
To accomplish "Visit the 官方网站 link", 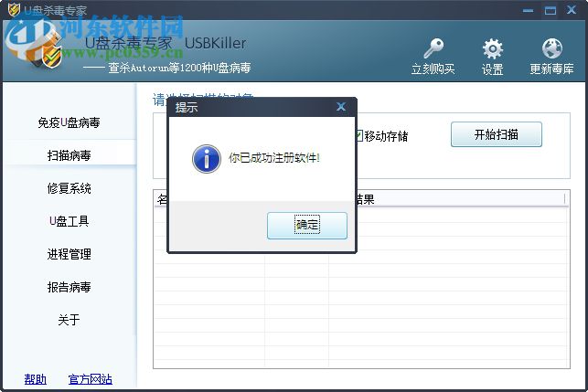I will (x=90, y=379).
